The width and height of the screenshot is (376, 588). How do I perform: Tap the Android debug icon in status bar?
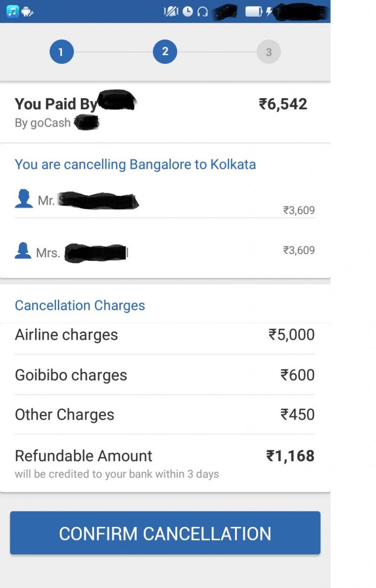pos(27,12)
